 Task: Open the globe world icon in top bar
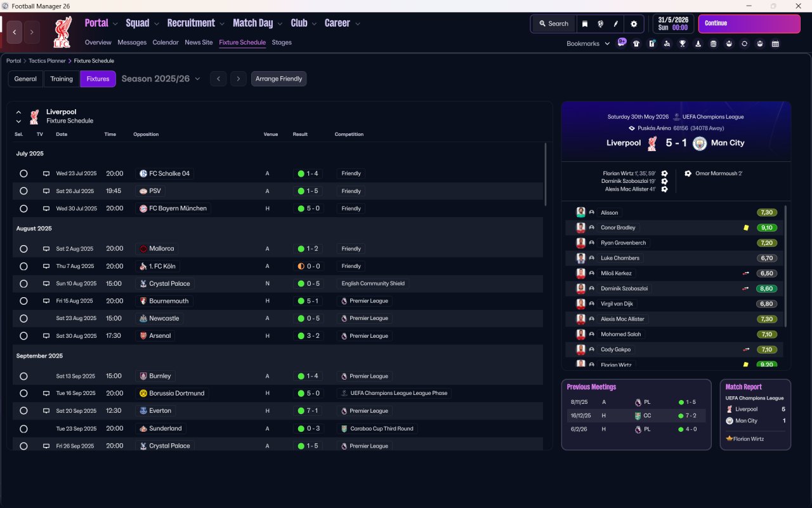[600, 23]
